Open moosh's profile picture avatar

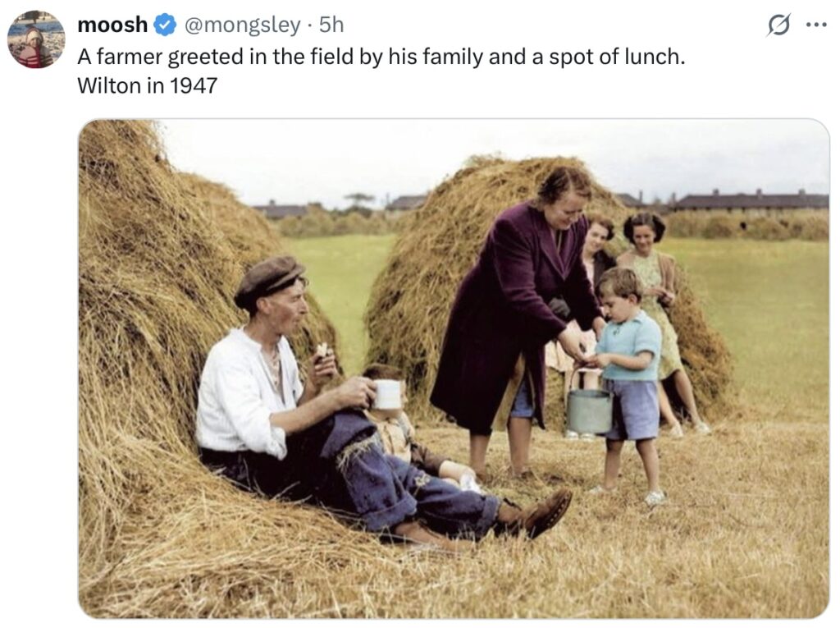click(x=36, y=39)
